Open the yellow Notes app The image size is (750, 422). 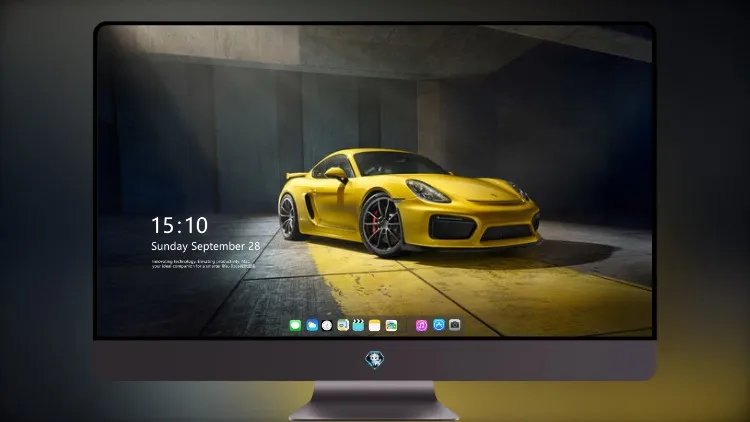click(x=375, y=325)
